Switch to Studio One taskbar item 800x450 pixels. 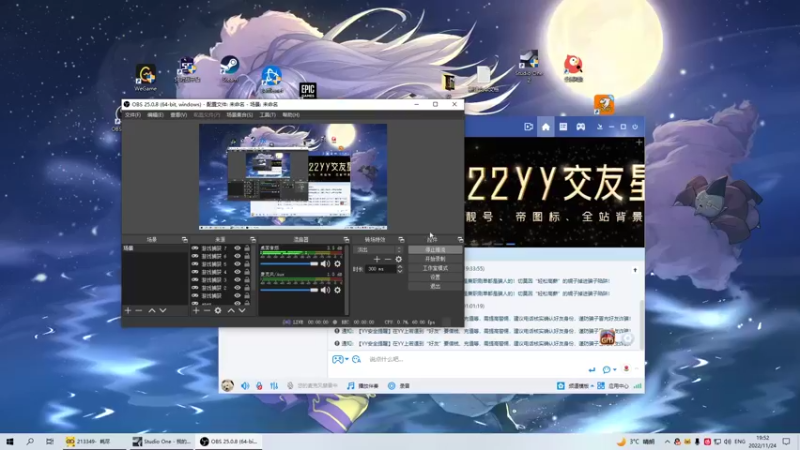pos(161,441)
